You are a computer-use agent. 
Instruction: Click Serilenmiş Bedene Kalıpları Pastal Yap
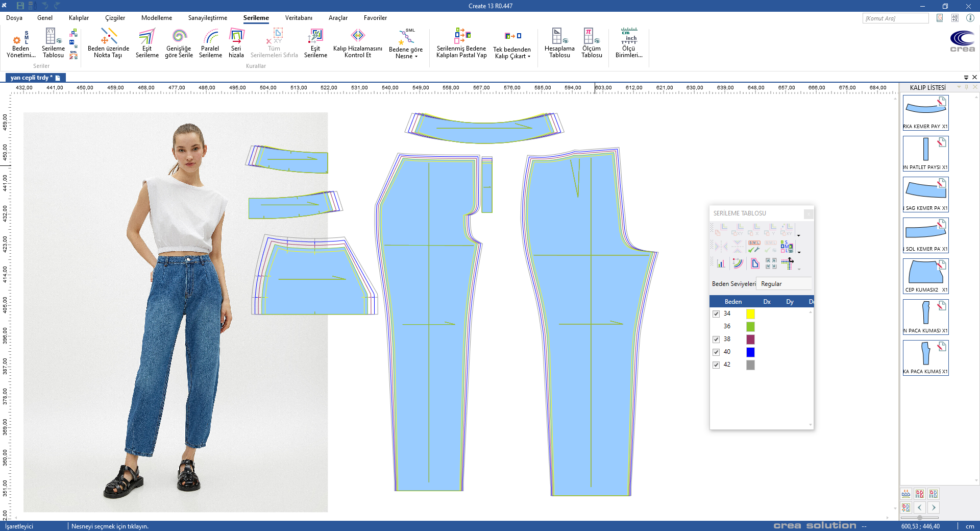click(461, 43)
